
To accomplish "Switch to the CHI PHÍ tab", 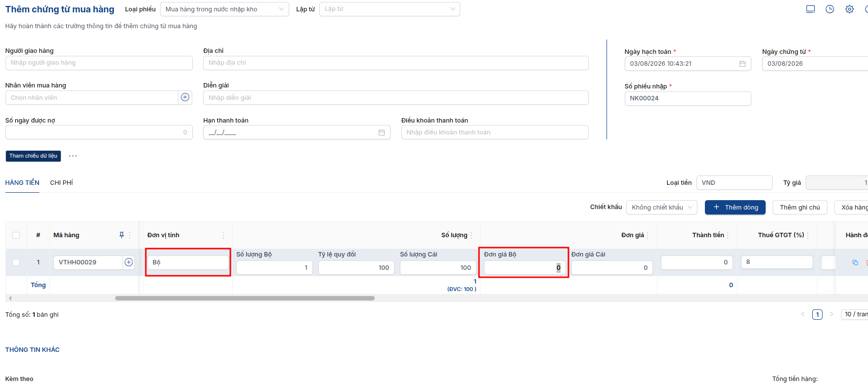I will click(61, 183).
